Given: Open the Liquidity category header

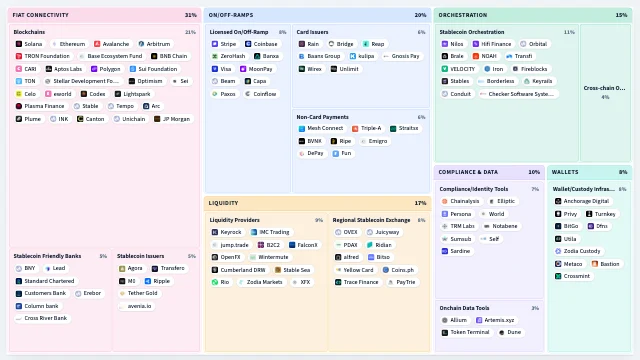Looking at the screenshot, I should pos(318,203).
